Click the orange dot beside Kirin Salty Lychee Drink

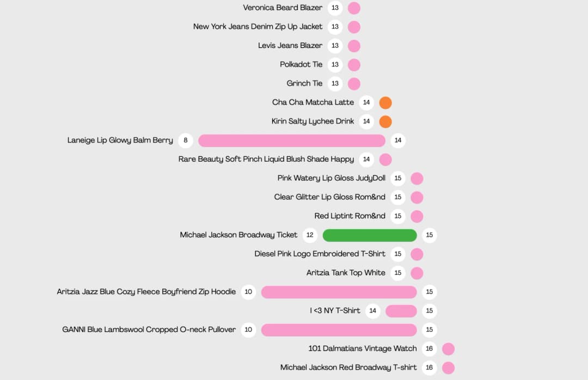[x=385, y=121]
